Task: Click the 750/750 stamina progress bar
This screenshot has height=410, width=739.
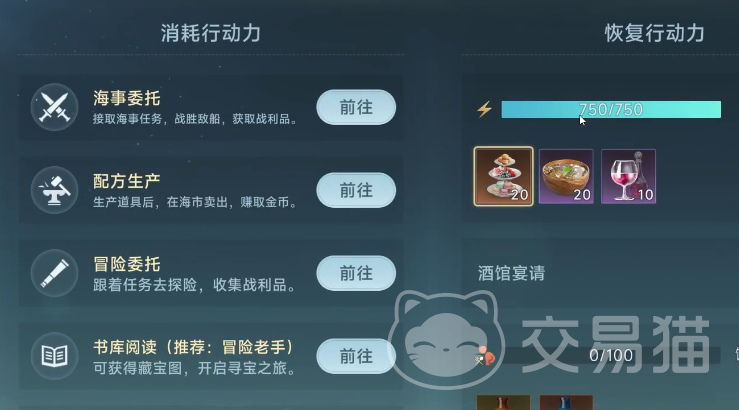Action: (611, 109)
